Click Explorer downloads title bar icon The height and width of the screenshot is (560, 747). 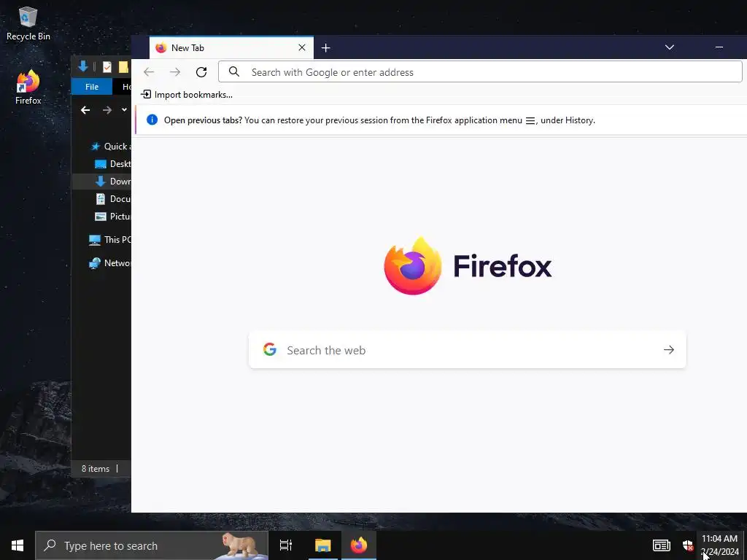point(83,66)
